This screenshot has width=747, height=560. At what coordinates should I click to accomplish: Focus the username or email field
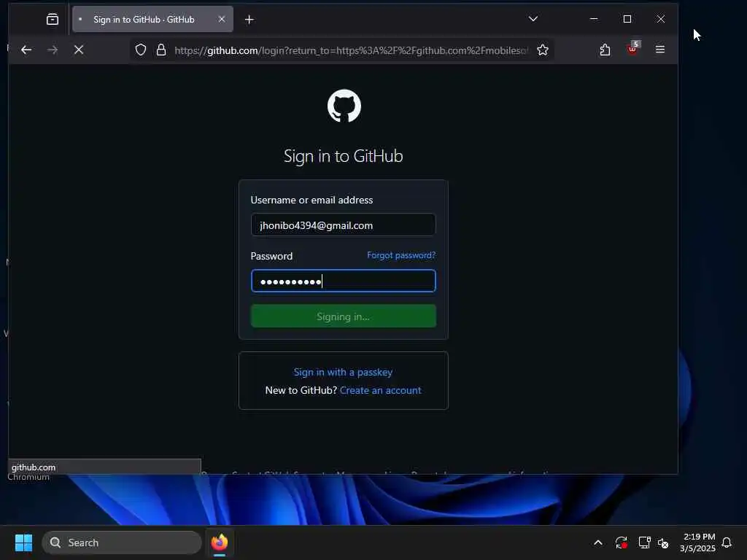(x=343, y=225)
